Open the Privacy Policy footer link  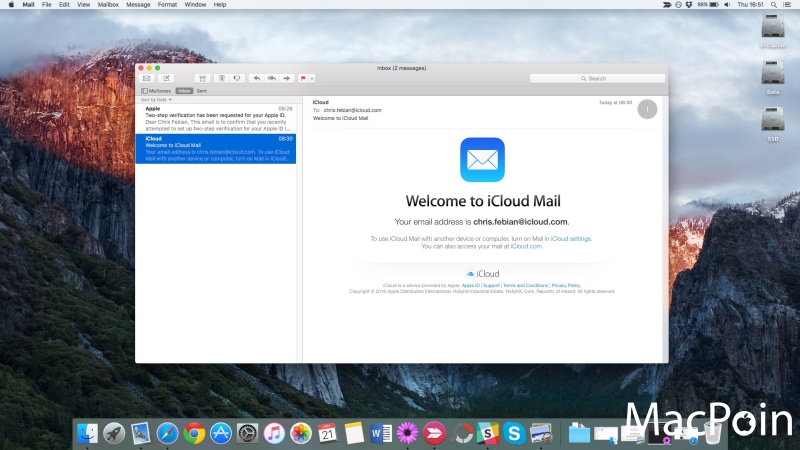(565, 285)
